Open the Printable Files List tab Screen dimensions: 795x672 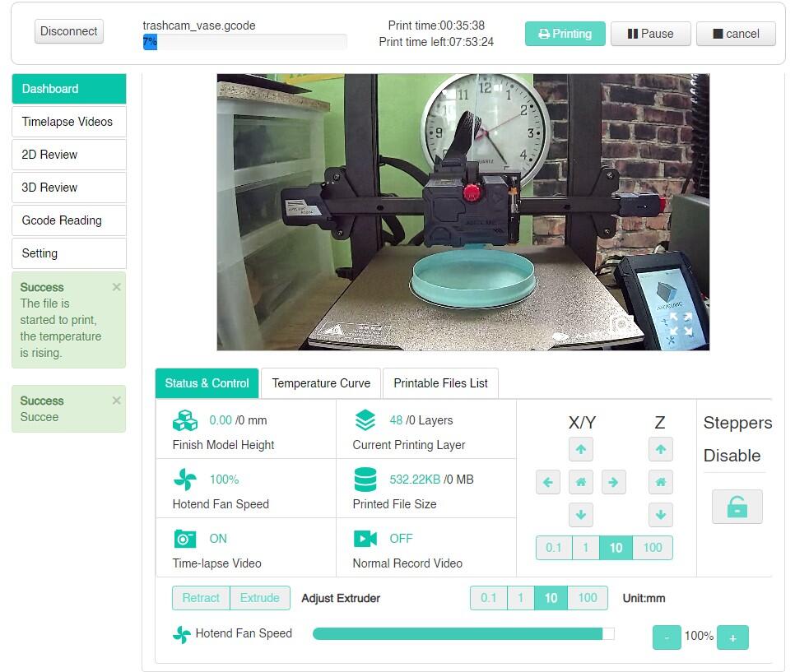point(440,383)
